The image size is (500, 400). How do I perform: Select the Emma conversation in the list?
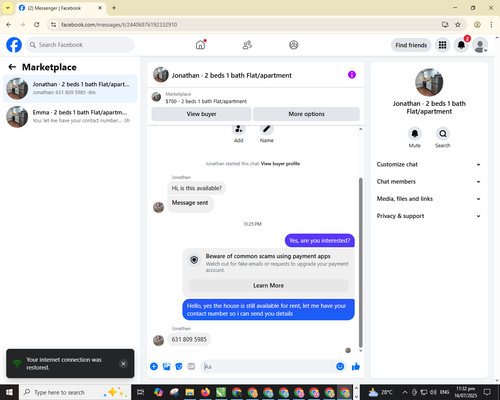(70, 117)
